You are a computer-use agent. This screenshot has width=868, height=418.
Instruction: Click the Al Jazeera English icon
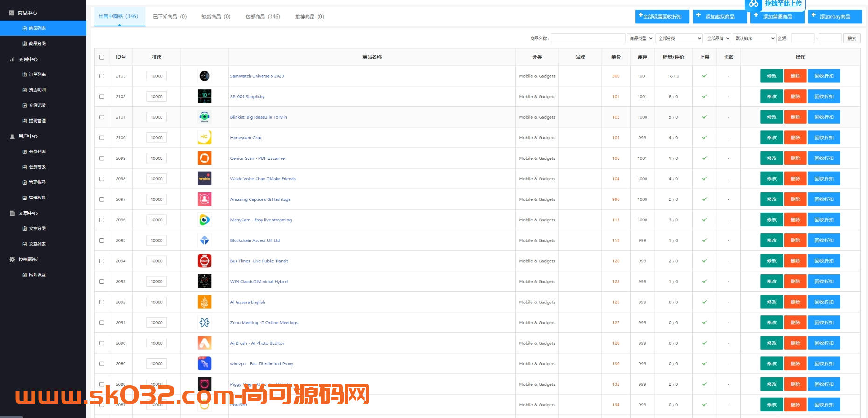pyautogui.click(x=204, y=302)
